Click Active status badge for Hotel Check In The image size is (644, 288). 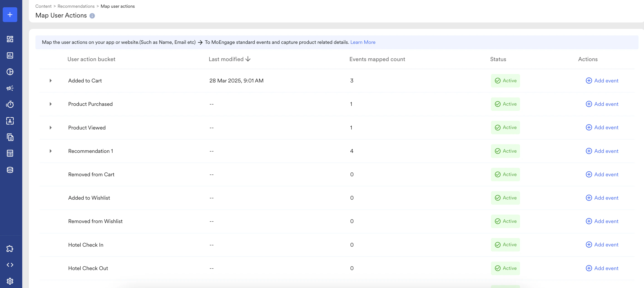505,245
